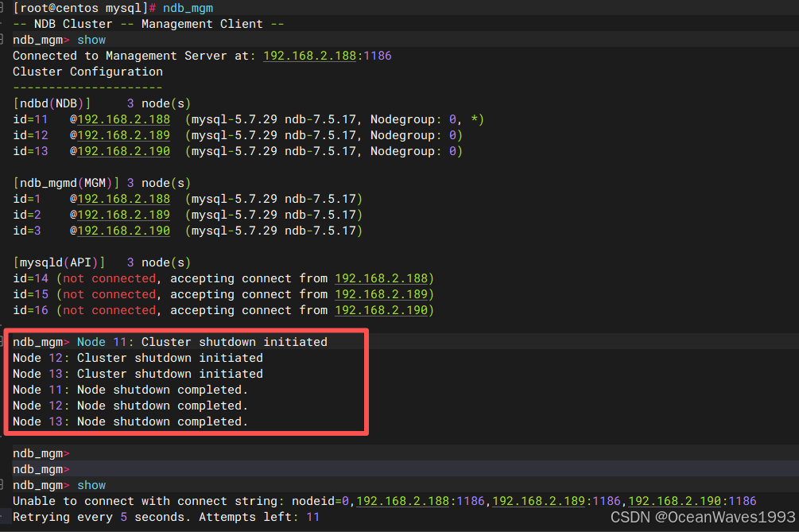This screenshot has height=532, width=799.
Task: Click 'Connected to Management Server at:' text
Action: 134,56
